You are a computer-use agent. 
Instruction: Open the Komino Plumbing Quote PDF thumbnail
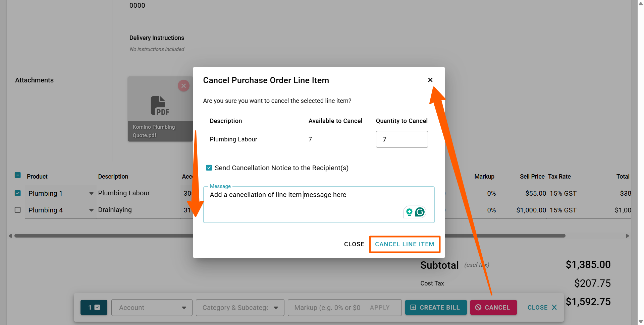pos(160,106)
